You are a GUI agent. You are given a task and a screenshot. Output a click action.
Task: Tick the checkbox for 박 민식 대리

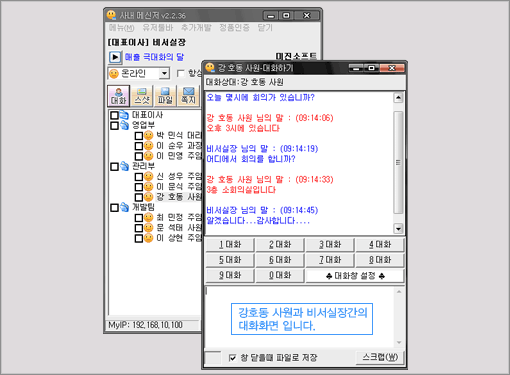coord(139,136)
